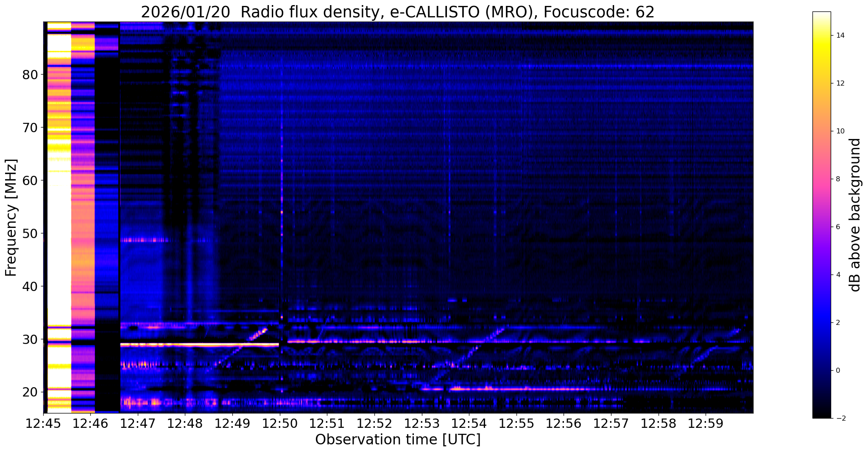
Task: Click the bright white saturated band at 12:45
Action: [59, 218]
